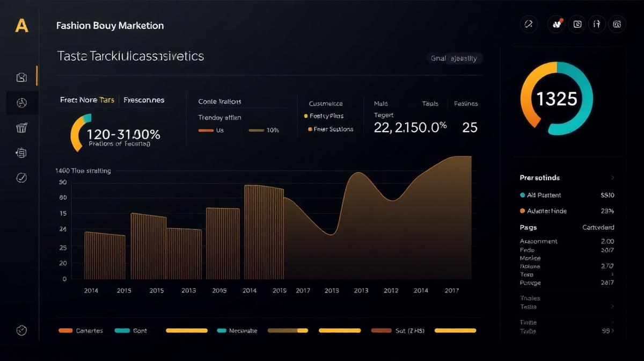The image size is (644, 361).
Task: Click the 'Fede' table row
Action: click(x=567, y=250)
